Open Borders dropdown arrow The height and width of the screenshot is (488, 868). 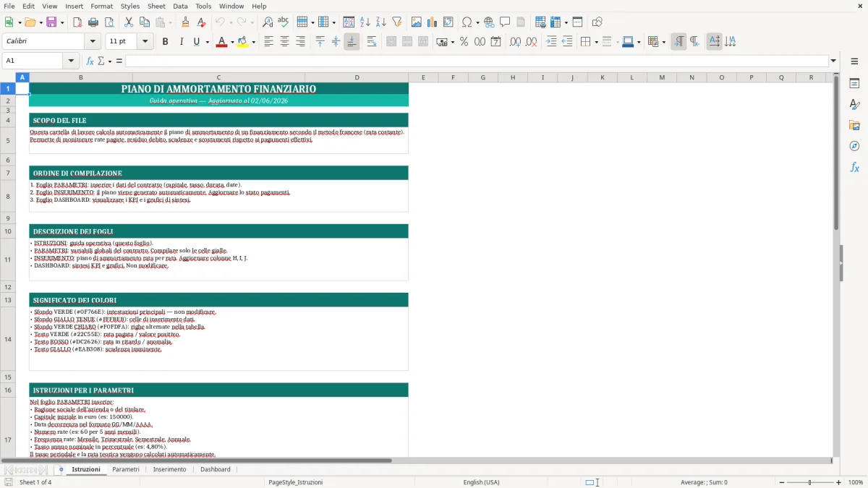[596, 42]
